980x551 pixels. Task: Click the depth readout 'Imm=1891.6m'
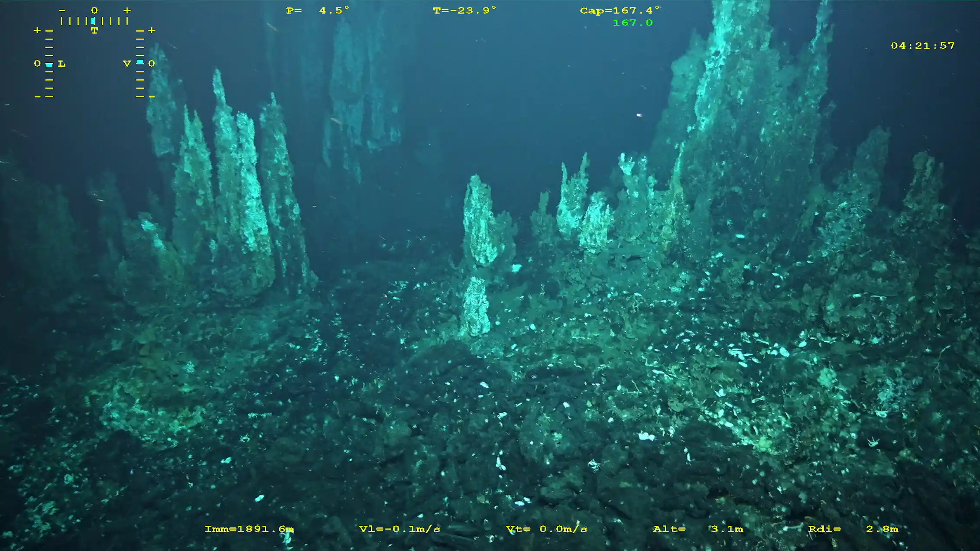coord(249,529)
